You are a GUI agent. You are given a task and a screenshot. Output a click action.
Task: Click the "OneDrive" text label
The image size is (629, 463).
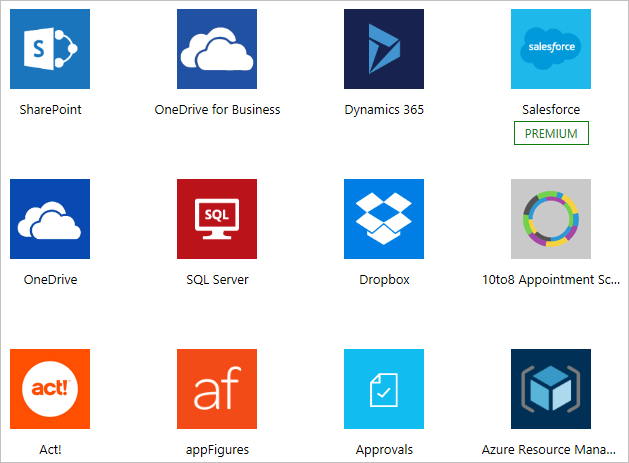coord(51,279)
